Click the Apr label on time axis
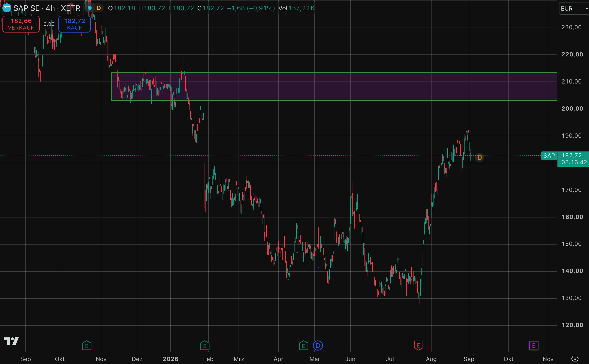The image size is (589, 364). click(x=278, y=359)
